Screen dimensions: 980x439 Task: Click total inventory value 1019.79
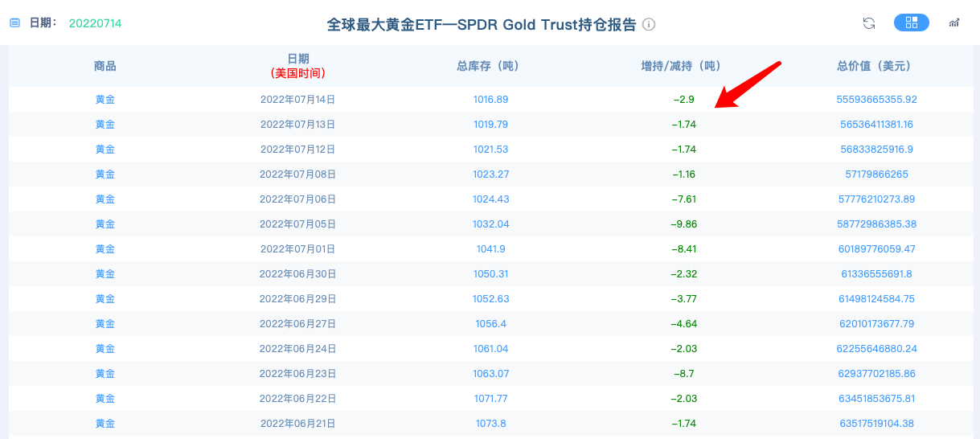click(x=490, y=125)
